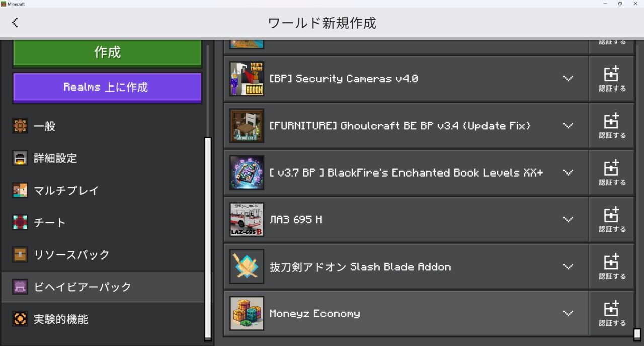Expand ЛАЗ 695 Н pack details
The width and height of the screenshot is (644, 346).
click(568, 220)
